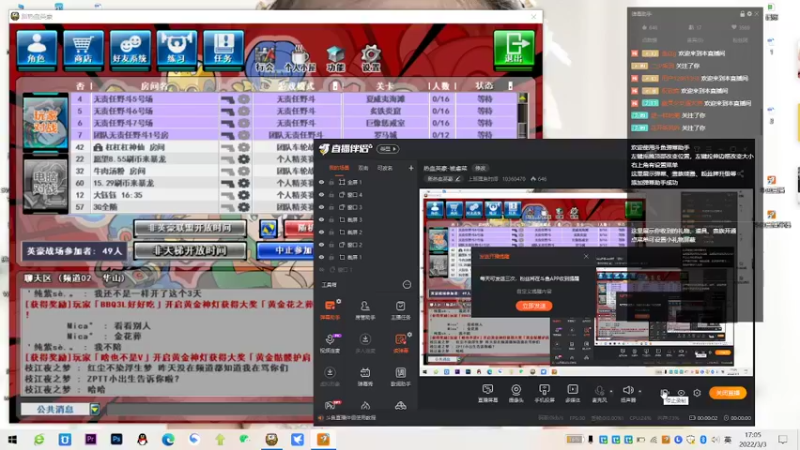Click the 非天梯开放时间 button
Viewport: 800px width, 450px height.
pos(190,251)
